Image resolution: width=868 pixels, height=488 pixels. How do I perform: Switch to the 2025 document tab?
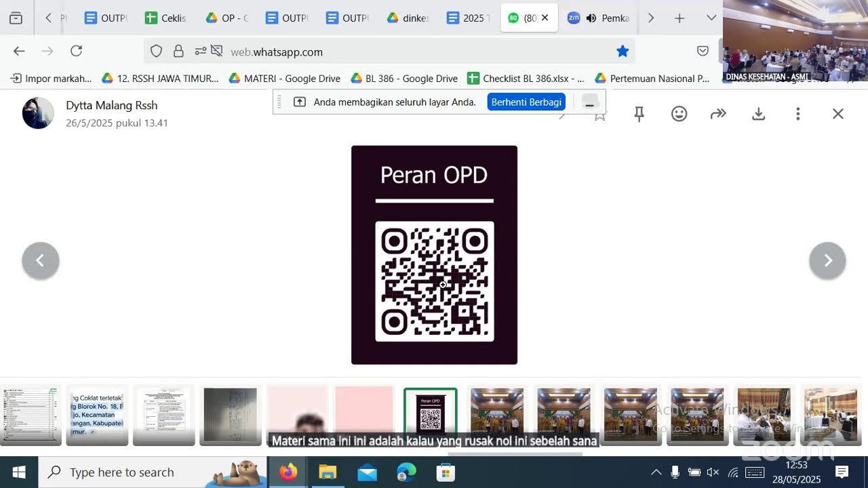point(467,18)
